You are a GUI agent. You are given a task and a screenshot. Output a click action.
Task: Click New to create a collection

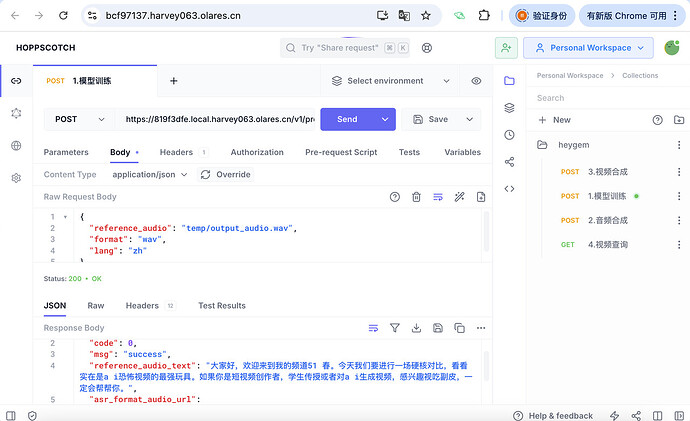[x=554, y=120]
